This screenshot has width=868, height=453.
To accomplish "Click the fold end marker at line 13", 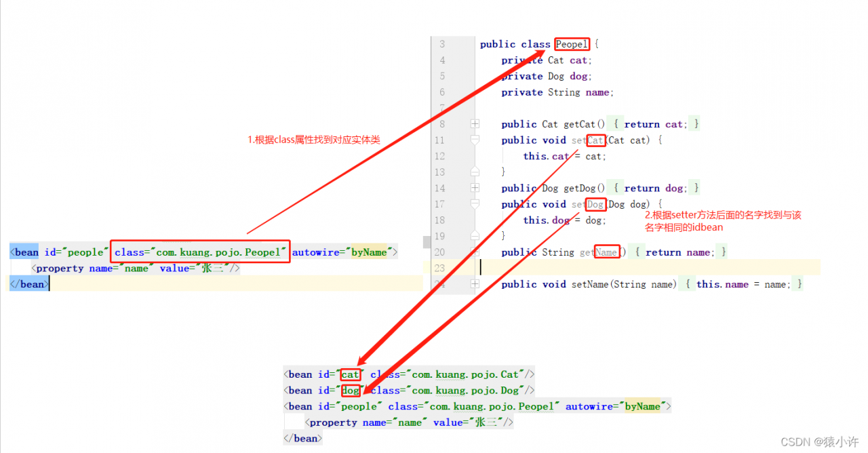I will click(475, 172).
